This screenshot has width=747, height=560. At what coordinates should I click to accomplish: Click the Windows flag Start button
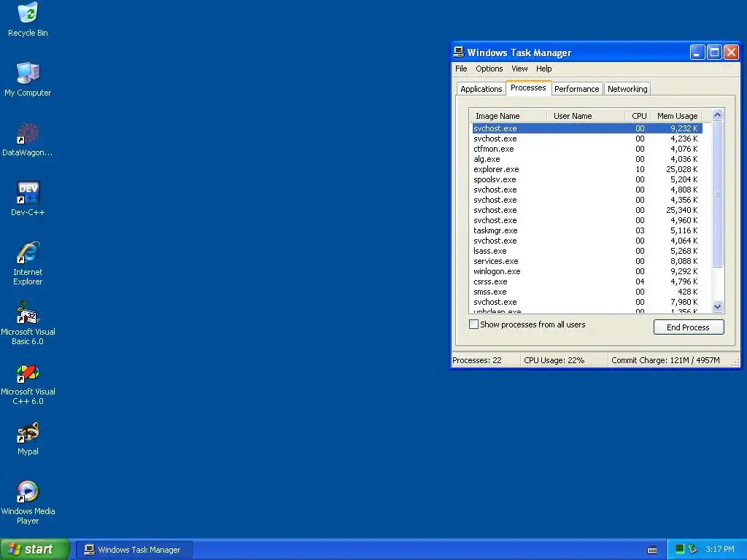pyautogui.click(x=34, y=549)
